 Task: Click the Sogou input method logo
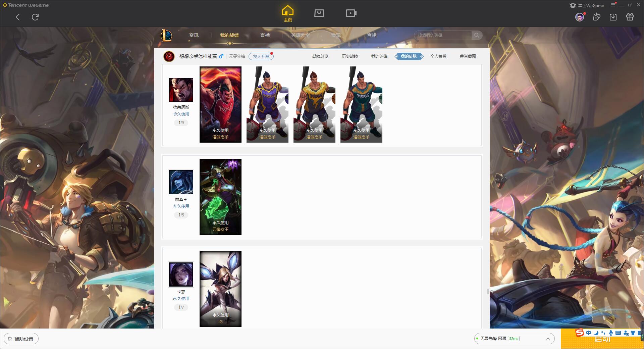click(x=580, y=333)
